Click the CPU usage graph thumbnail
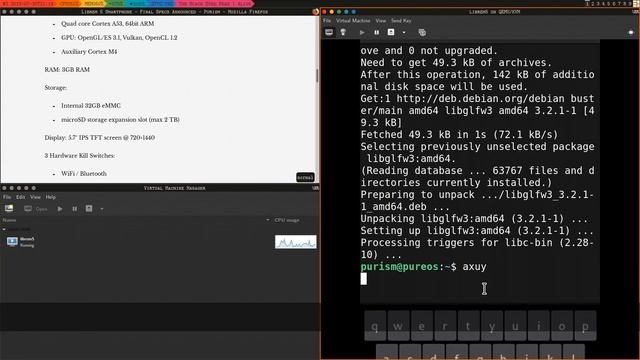 [x=296, y=242]
